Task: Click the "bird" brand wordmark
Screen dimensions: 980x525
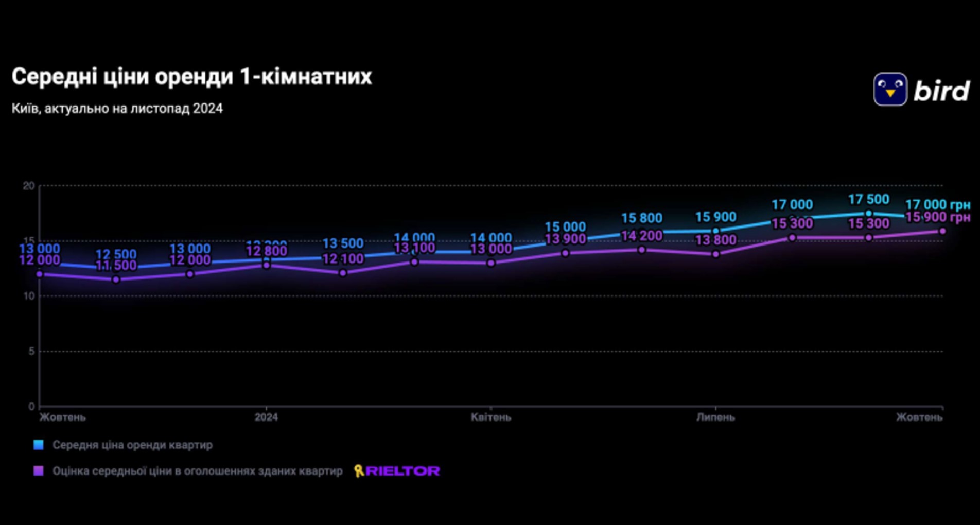Action: coord(941,91)
